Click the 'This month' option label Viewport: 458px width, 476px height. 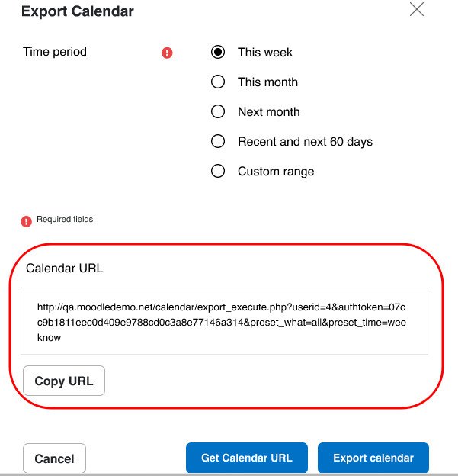pos(267,82)
